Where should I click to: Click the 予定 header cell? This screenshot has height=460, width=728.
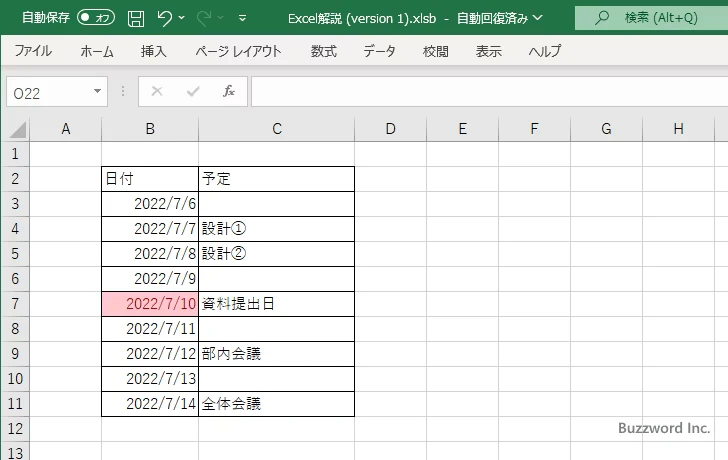point(276,179)
